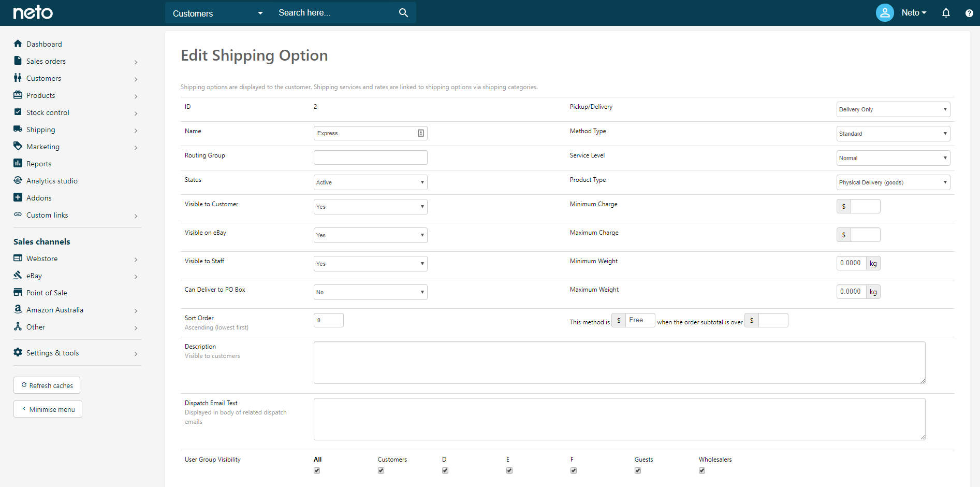Open the Addons link
The width and height of the screenshot is (980, 487).
coord(39,198)
